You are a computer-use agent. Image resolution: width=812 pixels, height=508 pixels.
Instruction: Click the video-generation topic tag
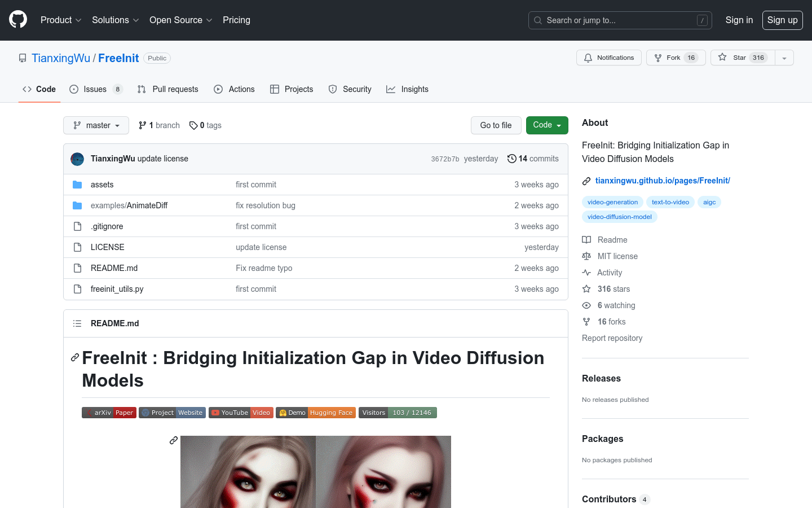coord(612,202)
